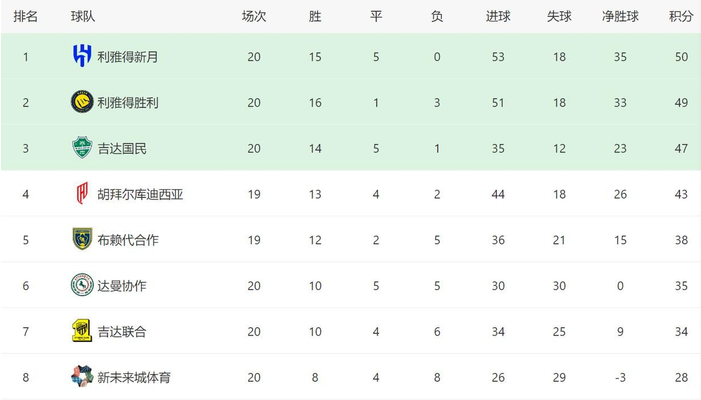The width and height of the screenshot is (701, 400).
Task: Open the 吉达联合 team name link
Action: (122, 332)
